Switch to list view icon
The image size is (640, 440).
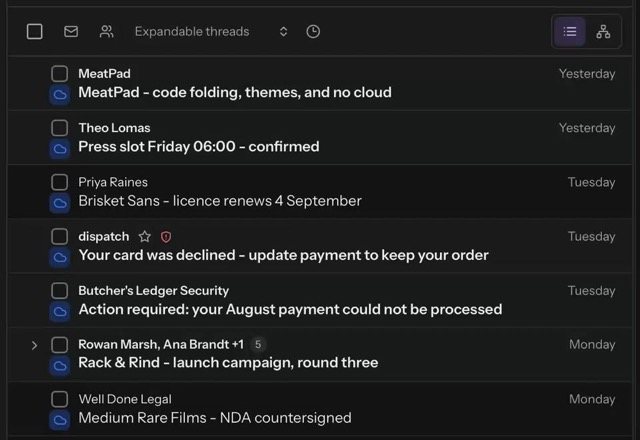[570, 31]
